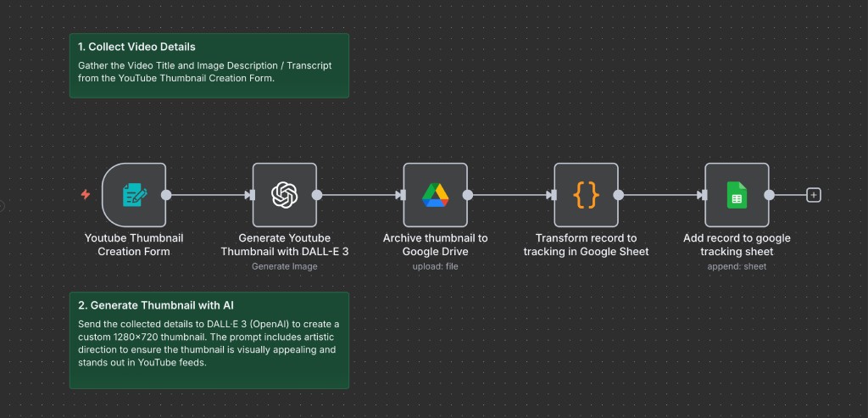The height and width of the screenshot is (418, 868).
Task: Click the 'upload: file' subtitle text
Action: pyautogui.click(x=435, y=266)
